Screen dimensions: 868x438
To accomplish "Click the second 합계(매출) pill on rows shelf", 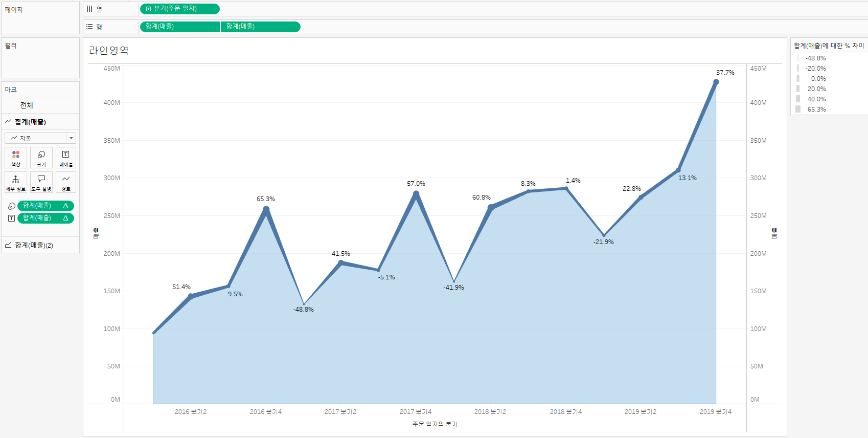I will point(261,27).
